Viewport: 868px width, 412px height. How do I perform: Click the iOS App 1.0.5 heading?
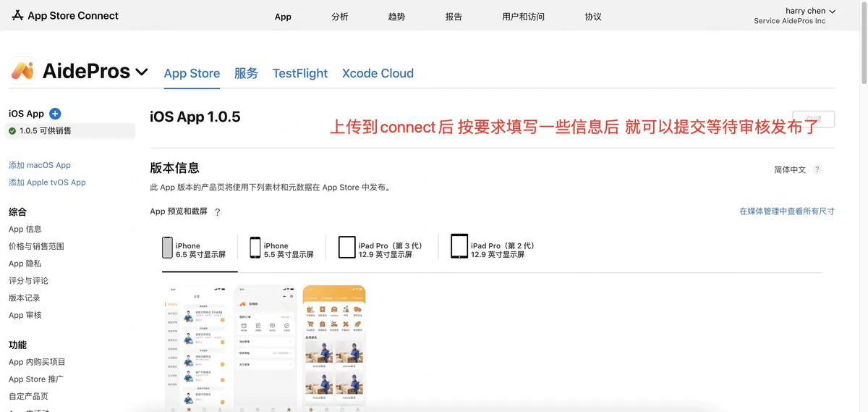click(x=195, y=117)
